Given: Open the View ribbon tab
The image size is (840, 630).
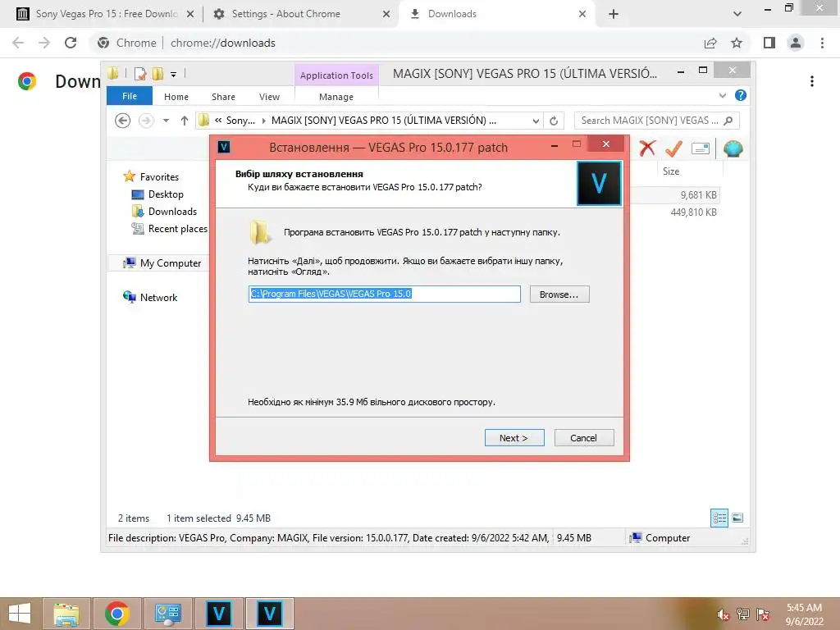Looking at the screenshot, I should point(269,97).
